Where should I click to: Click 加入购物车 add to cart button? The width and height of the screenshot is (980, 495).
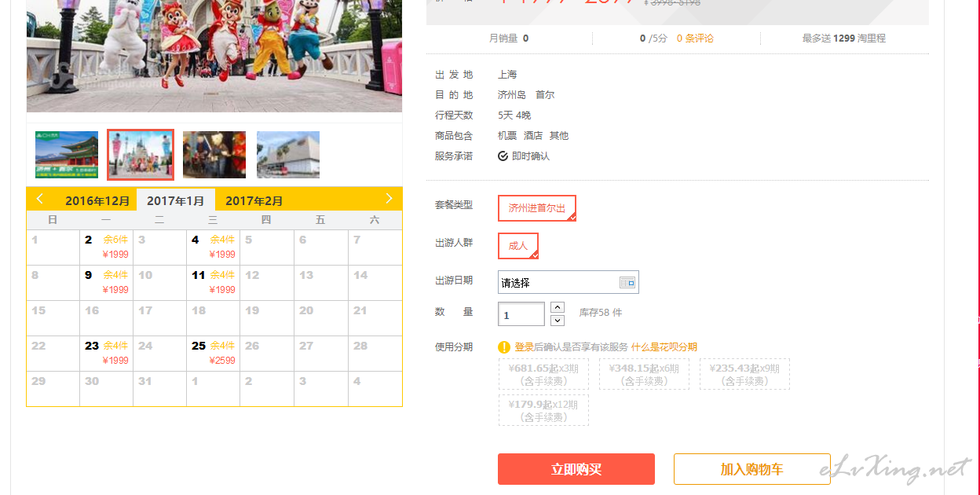(752, 469)
